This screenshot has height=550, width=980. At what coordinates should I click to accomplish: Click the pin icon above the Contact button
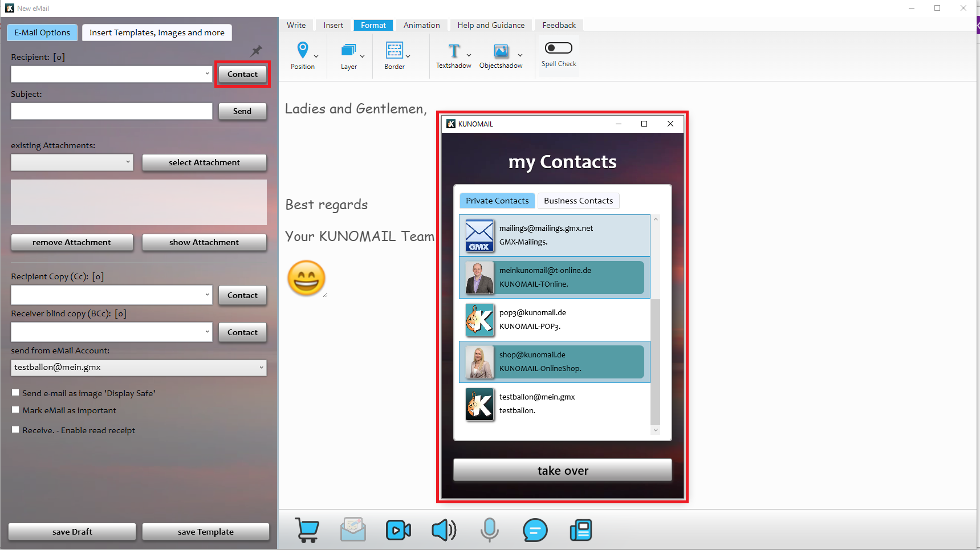click(257, 51)
